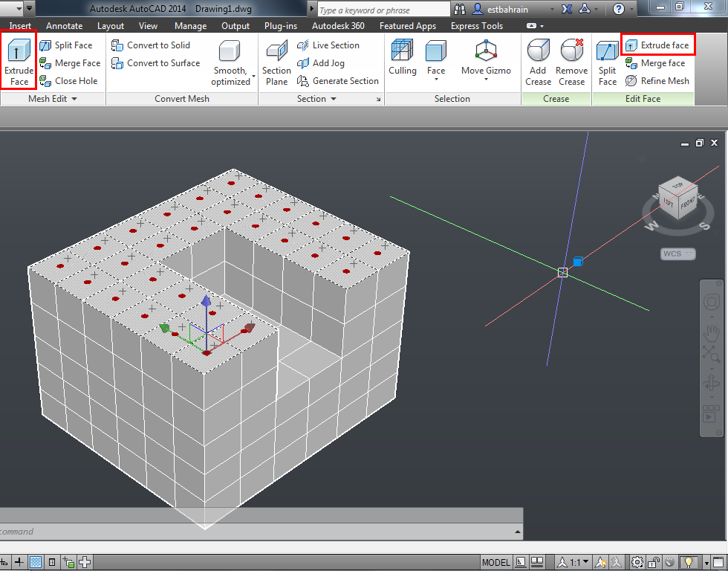Image resolution: width=728 pixels, height=571 pixels.
Task: Click the FRONT face of the ViewCube
Action: [x=688, y=203]
